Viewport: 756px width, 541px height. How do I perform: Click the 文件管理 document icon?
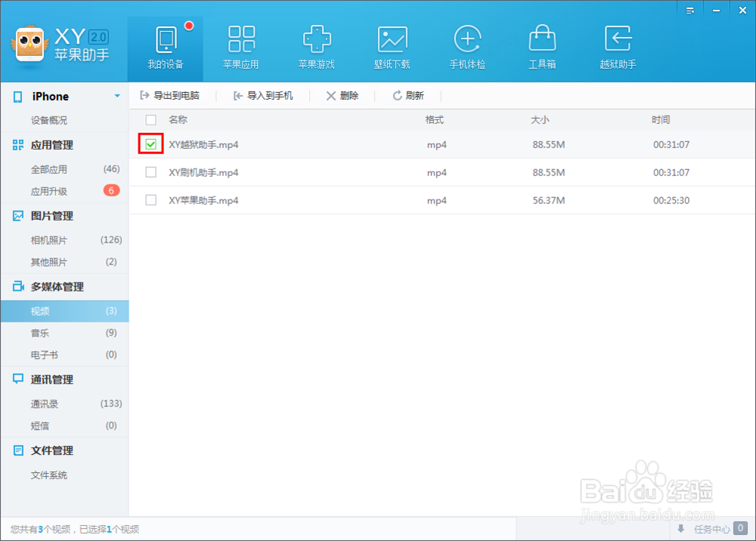tap(18, 450)
